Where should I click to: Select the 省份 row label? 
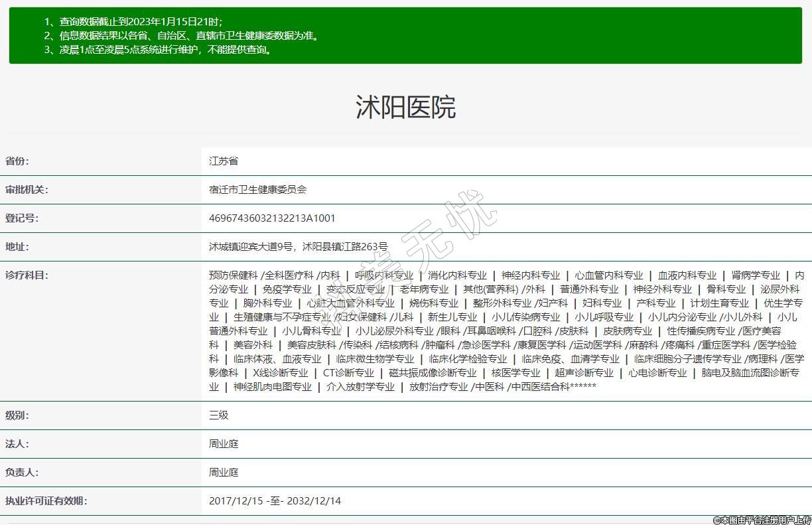pyautogui.click(x=17, y=161)
